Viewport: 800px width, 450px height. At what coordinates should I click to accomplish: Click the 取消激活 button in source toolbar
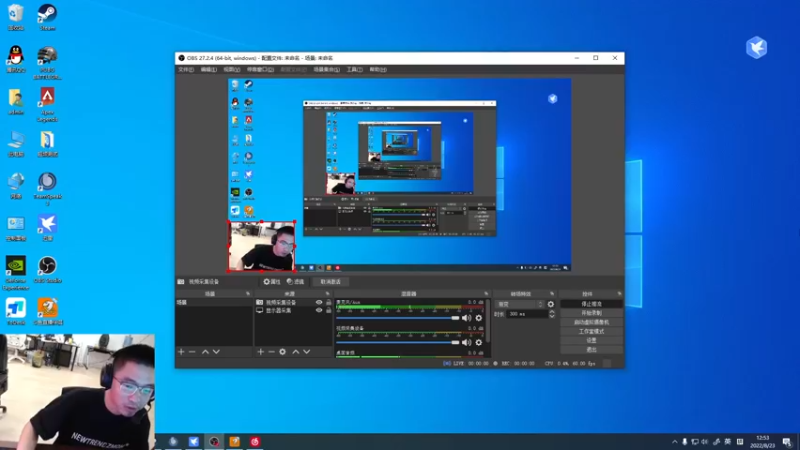tap(330, 282)
